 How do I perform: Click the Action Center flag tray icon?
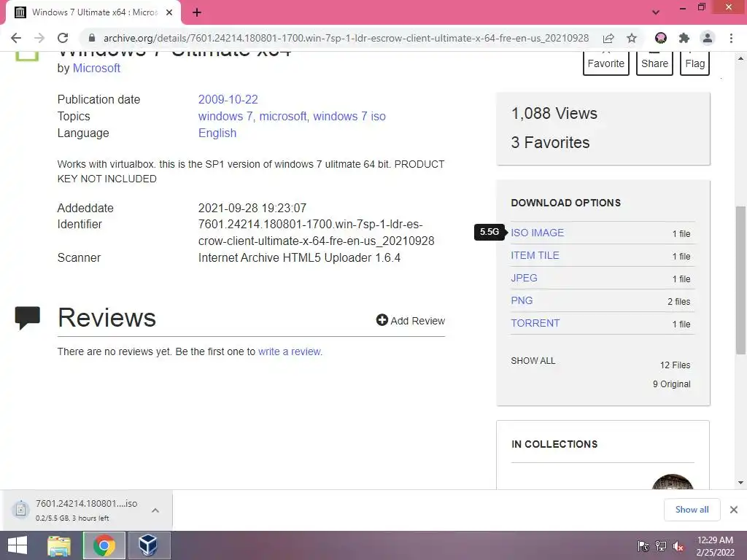tap(643, 547)
